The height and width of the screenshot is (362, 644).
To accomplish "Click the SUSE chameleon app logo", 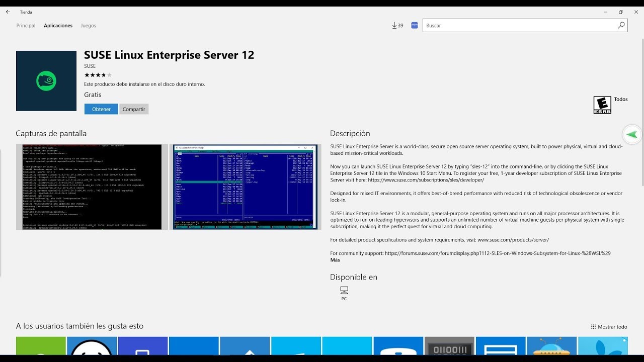I will click(x=46, y=81).
